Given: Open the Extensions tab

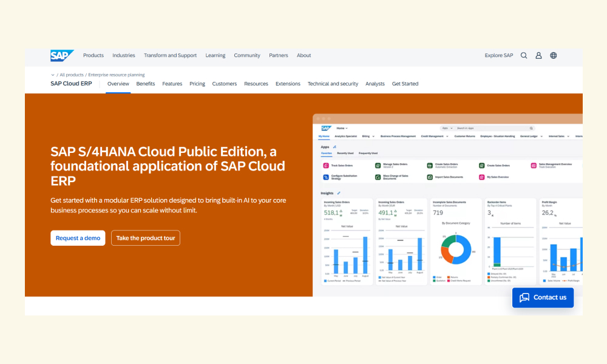Looking at the screenshot, I should (x=288, y=84).
